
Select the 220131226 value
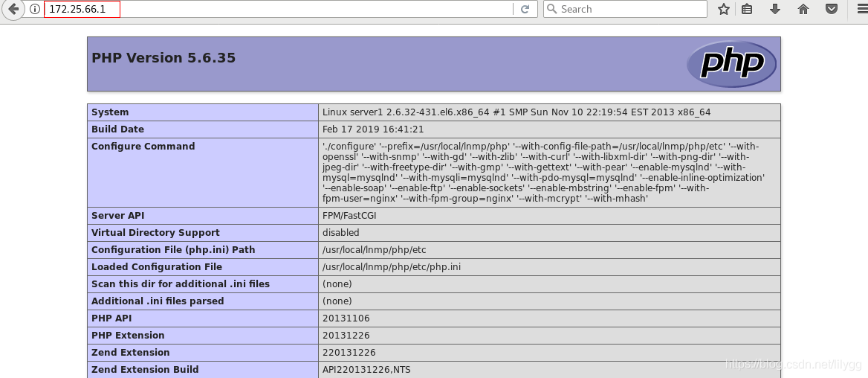(349, 353)
